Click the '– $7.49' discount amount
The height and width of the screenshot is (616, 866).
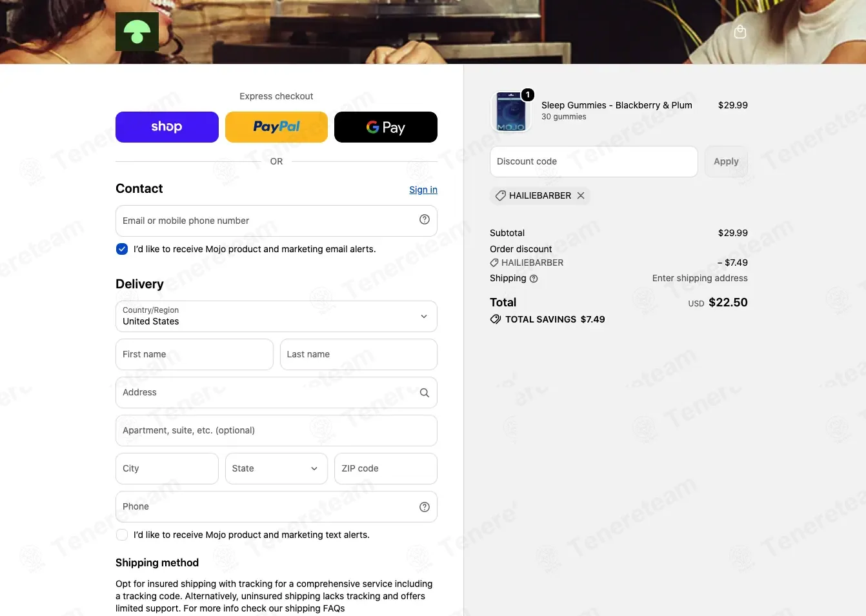(732, 263)
